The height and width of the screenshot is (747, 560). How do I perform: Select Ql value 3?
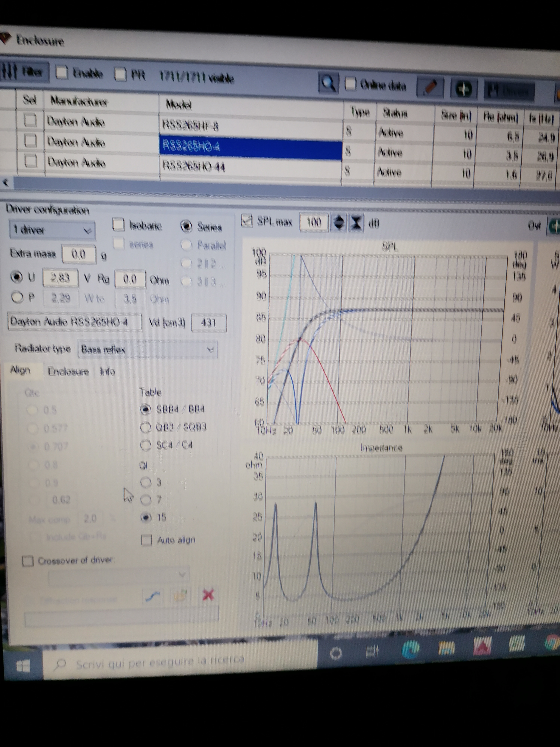pos(146,482)
